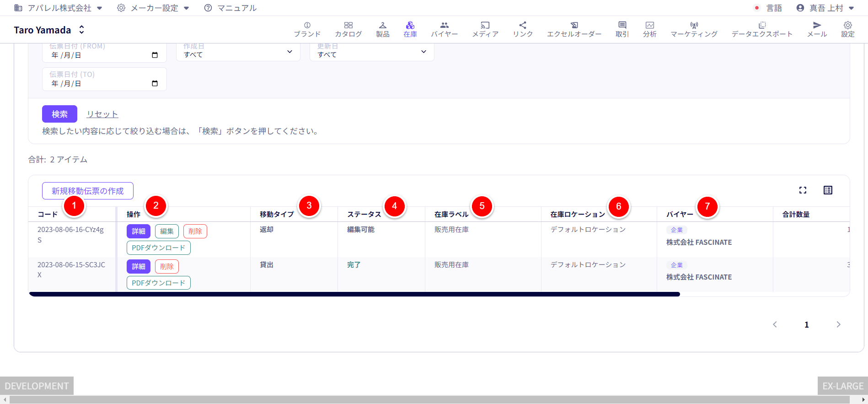Expand the 更新日 dropdown

pyautogui.click(x=372, y=52)
